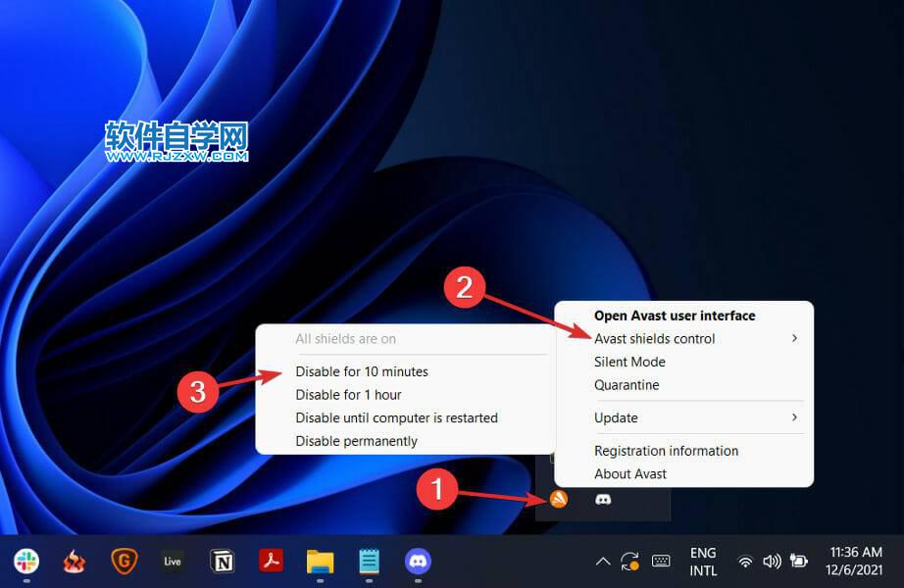Viewport: 904px width, 588px height.
Task: Open Slack from the taskbar
Action: pyautogui.click(x=26, y=561)
